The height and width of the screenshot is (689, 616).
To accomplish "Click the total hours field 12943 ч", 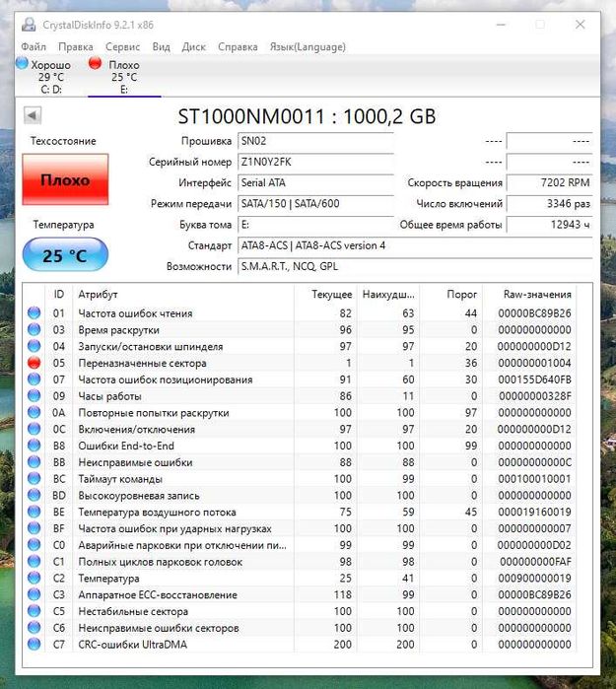I will pyautogui.click(x=550, y=225).
